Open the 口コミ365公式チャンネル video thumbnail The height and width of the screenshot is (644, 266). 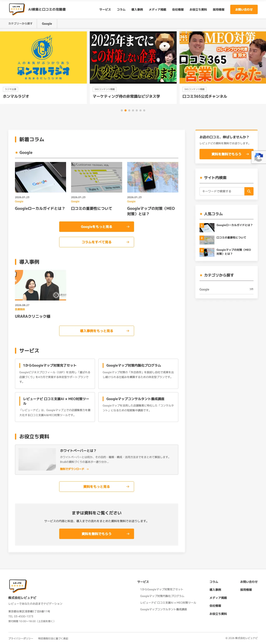click(223, 57)
